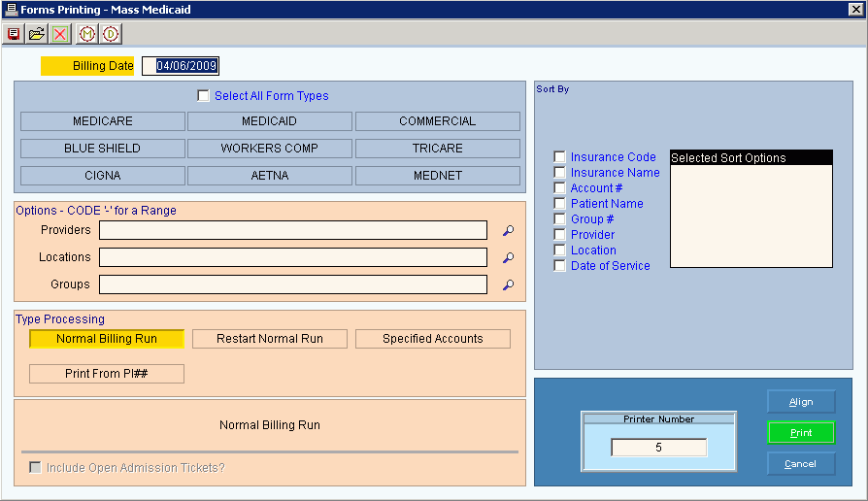Click the open folder toolbar icon
This screenshot has height=501, width=868.
click(x=37, y=34)
